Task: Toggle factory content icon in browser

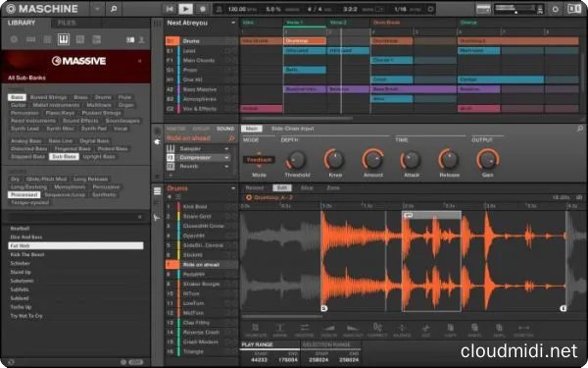Action: [130, 39]
